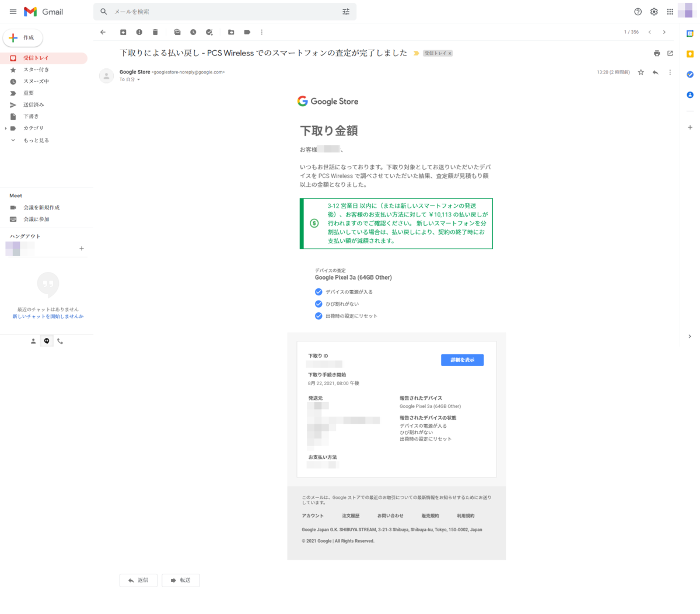Open the 下書き folder
Viewport: 700px width, 614px height.
pyautogui.click(x=44, y=116)
